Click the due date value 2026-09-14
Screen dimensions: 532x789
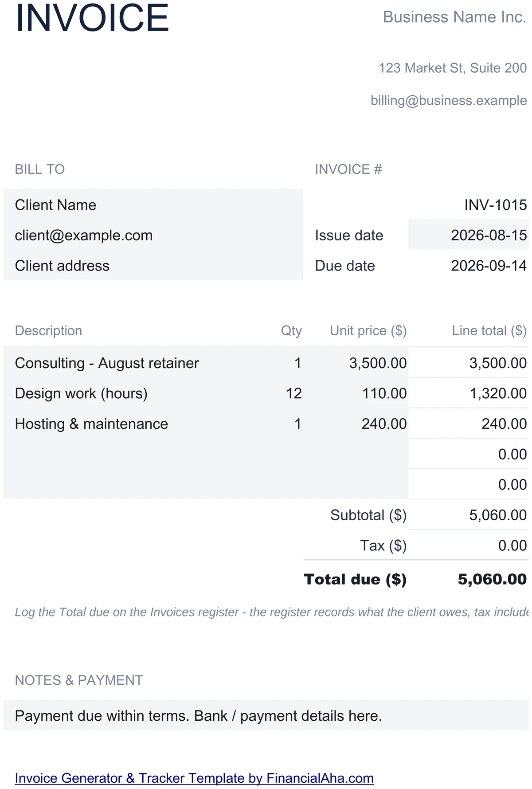[489, 266]
